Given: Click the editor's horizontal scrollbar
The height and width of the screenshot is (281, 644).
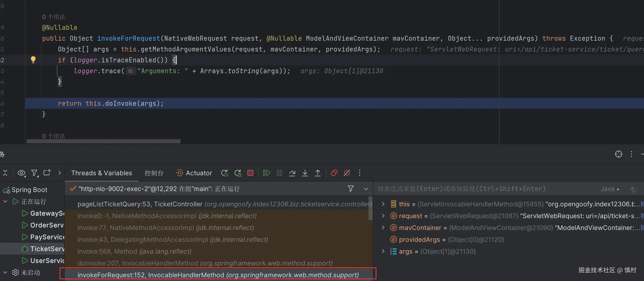Looking at the screenshot, I should 103,141.
